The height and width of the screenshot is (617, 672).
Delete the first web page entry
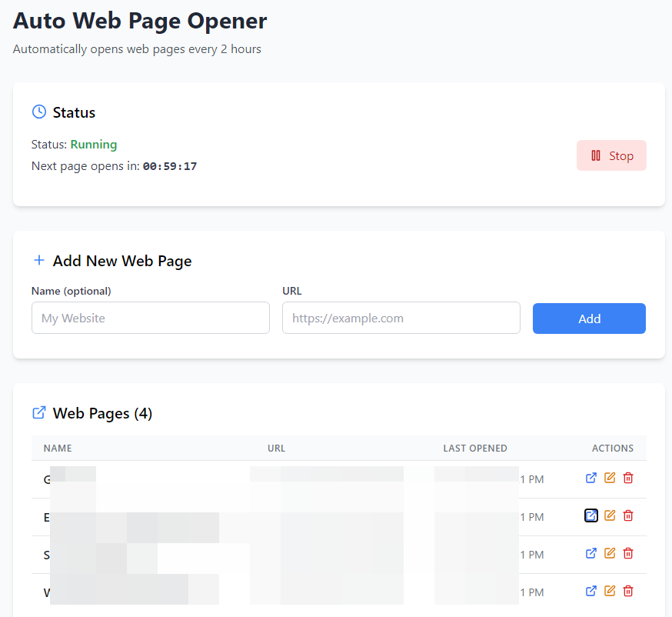[628, 478]
